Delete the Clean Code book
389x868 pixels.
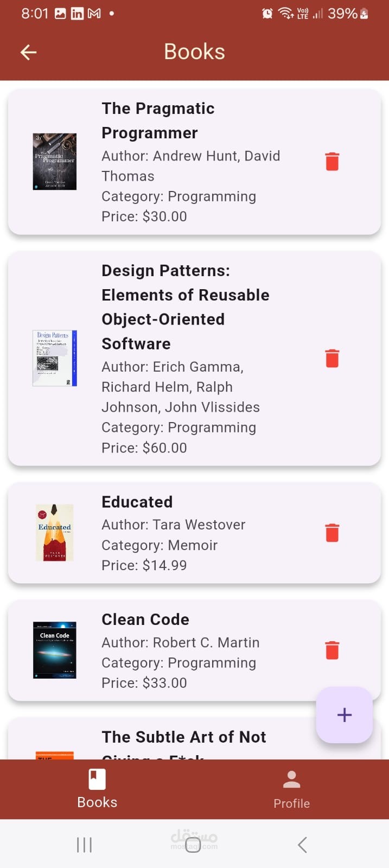pos(331,650)
